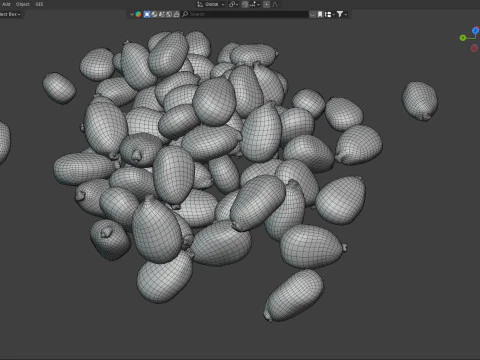480x360 pixels.
Task: Open the snap element options dropdown
Action: [x=255, y=4]
